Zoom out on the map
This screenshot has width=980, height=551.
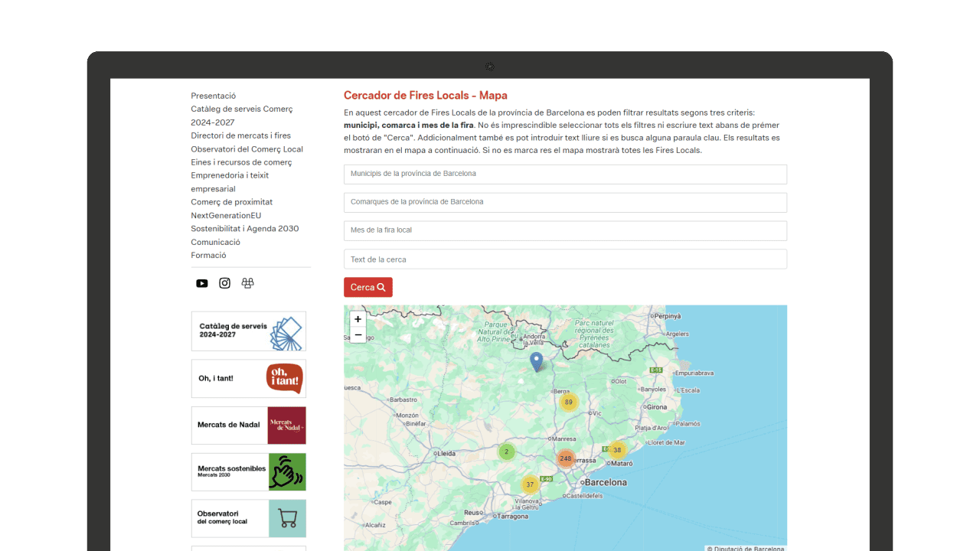(x=358, y=335)
